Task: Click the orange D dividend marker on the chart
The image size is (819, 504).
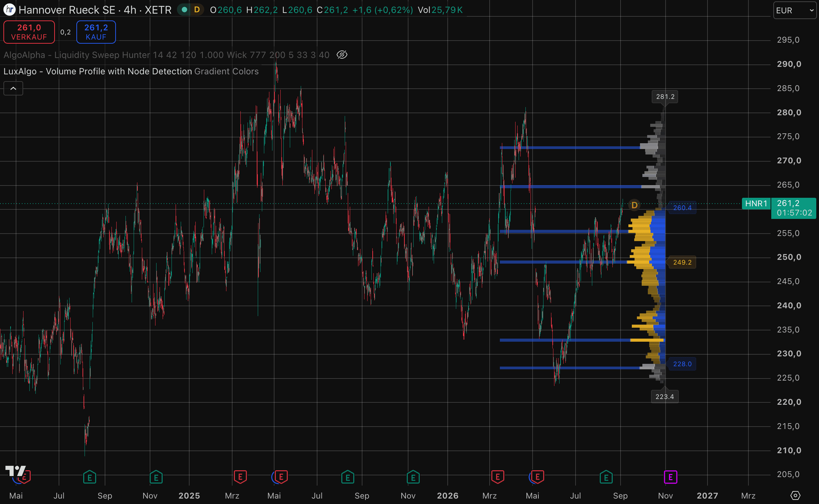Action: pos(634,205)
